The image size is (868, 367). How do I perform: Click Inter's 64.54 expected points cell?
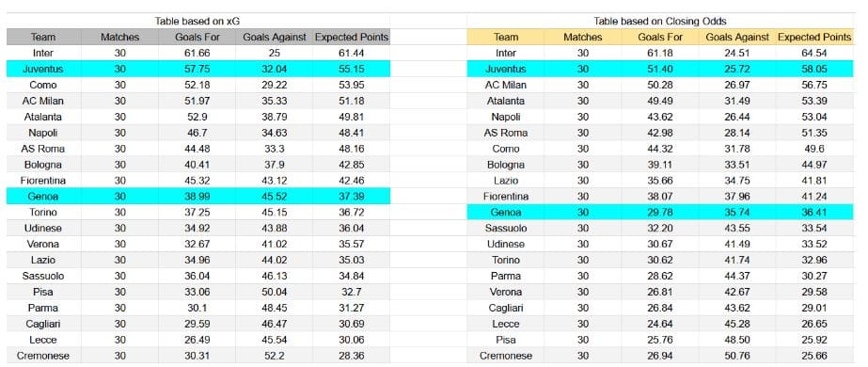click(x=813, y=53)
